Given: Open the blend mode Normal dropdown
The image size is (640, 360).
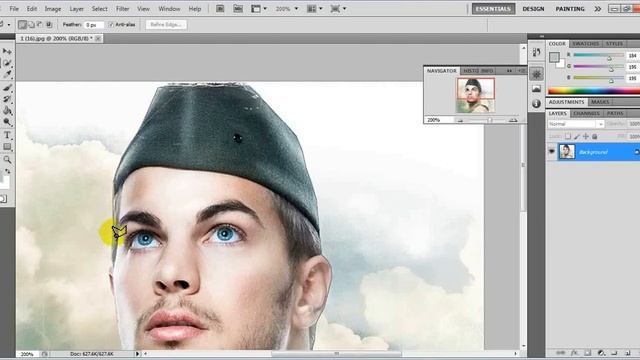Looking at the screenshot, I should click(576, 124).
